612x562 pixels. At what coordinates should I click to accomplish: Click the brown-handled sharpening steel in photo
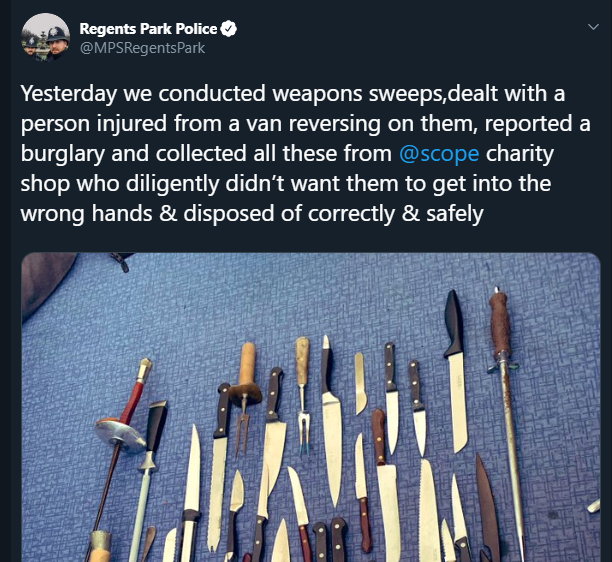[x=507, y=422]
